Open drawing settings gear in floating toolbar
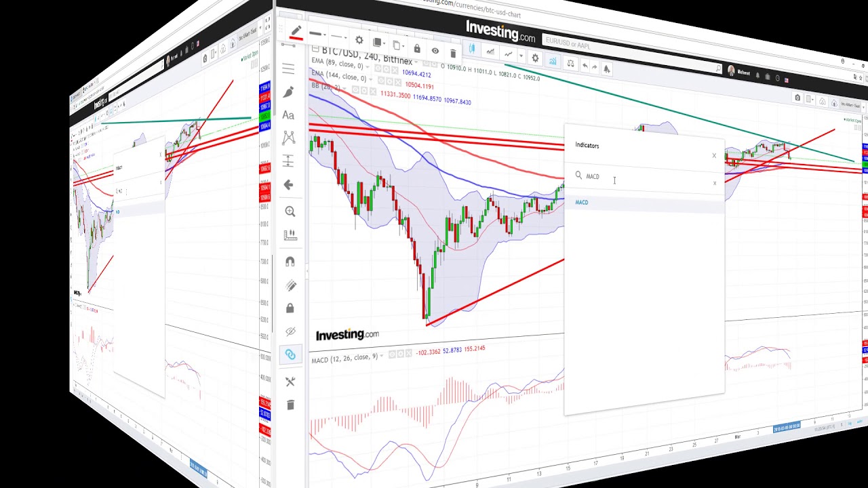 359,40
